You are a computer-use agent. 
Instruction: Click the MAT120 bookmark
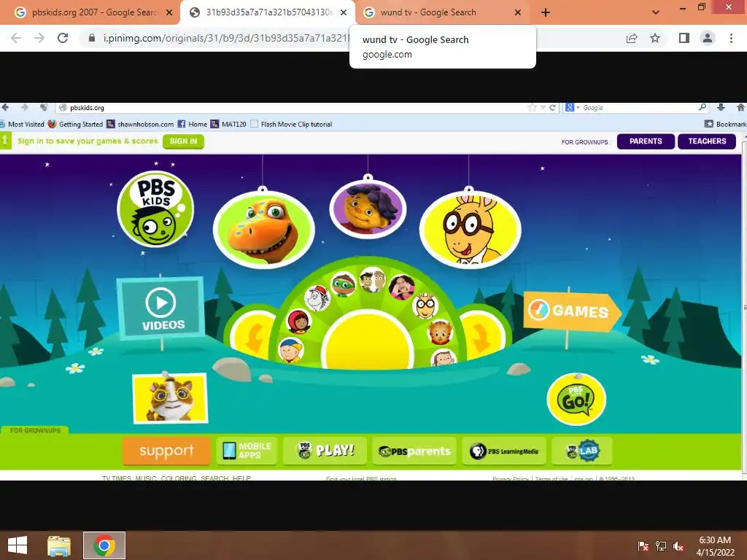pyautogui.click(x=228, y=124)
